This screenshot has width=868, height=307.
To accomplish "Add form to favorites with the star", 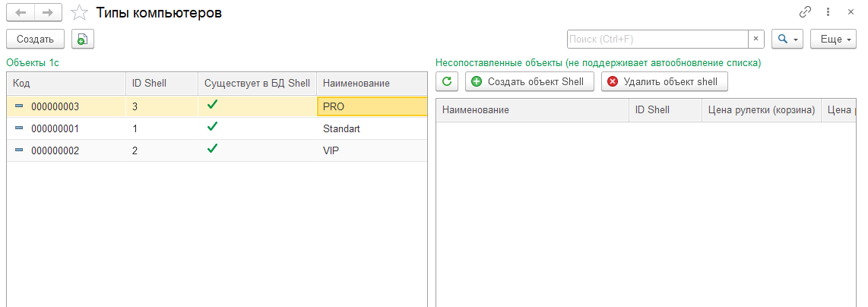I will point(81,12).
